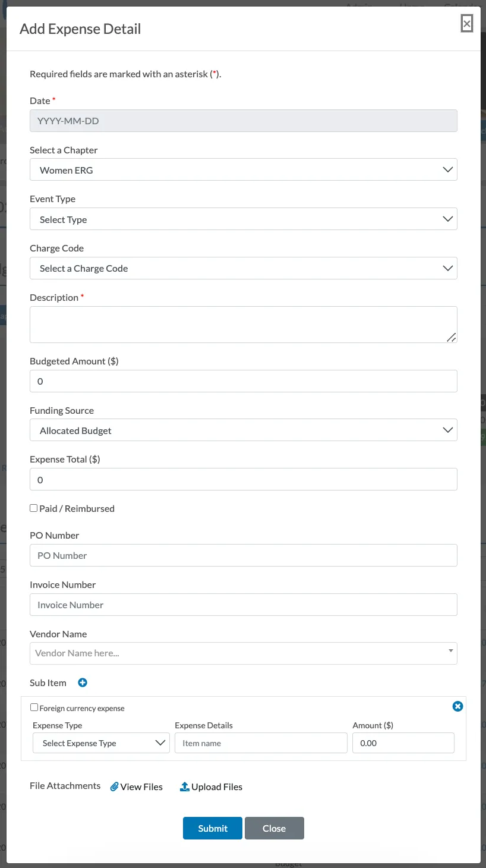
Task: Open the Funding Source dropdown
Action: (x=244, y=430)
